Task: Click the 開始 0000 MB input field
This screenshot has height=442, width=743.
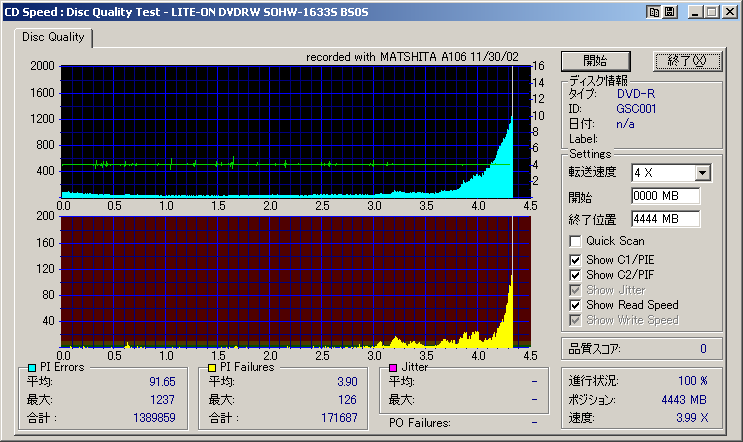Action: click(665, 196)
